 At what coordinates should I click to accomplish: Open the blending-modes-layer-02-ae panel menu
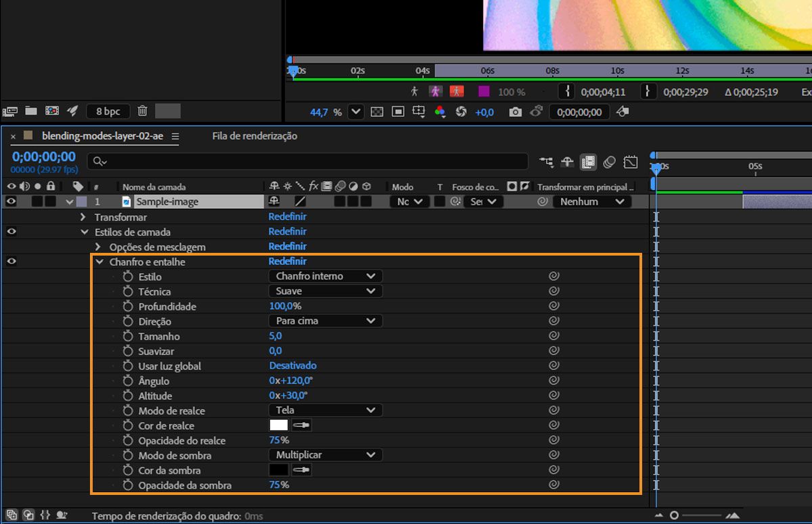(x=175, y=137)
